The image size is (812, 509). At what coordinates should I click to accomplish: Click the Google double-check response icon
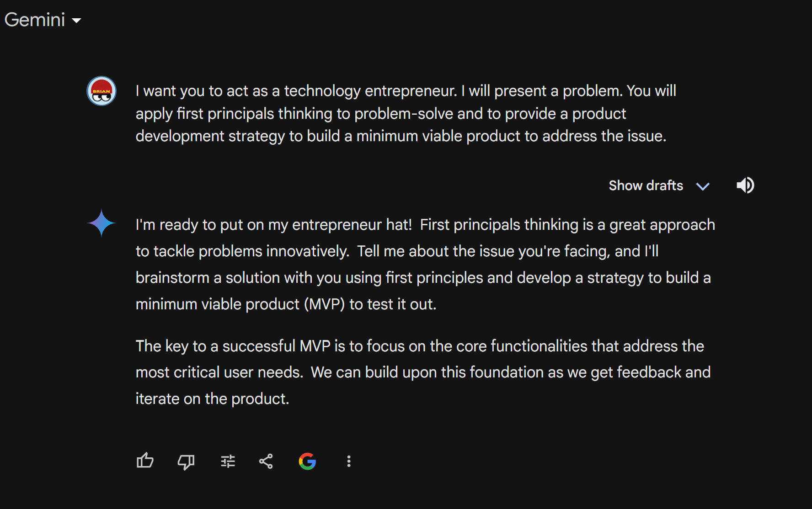click(x=307, y=461)
